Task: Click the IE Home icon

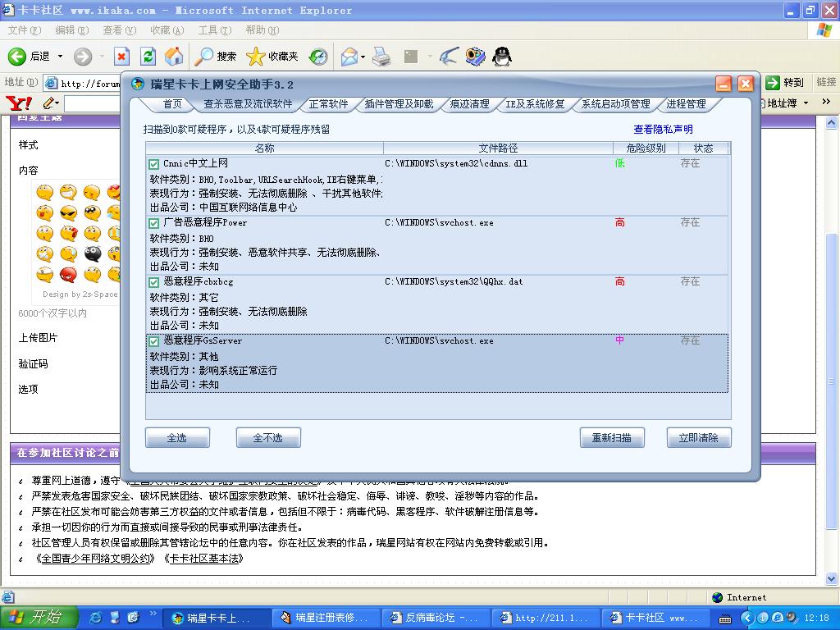Action: tap(174, 57)
